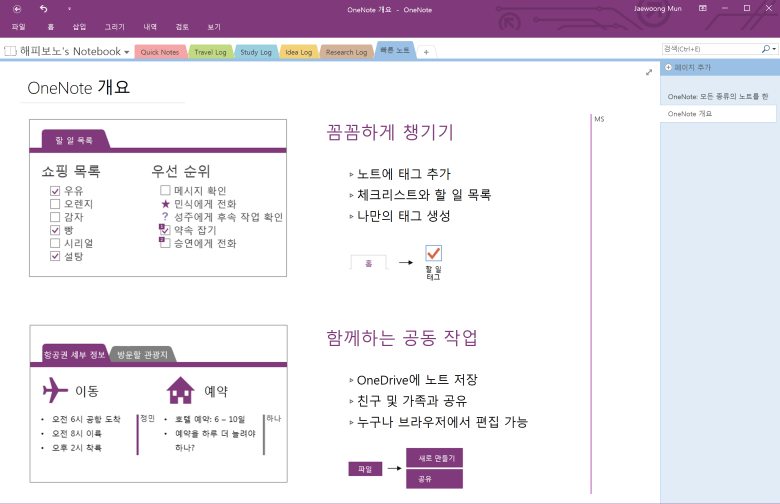The height and width of the screenshot is (504, 780).
Task: Click the question mark tag by 성주에게
Action: [165, 216]
